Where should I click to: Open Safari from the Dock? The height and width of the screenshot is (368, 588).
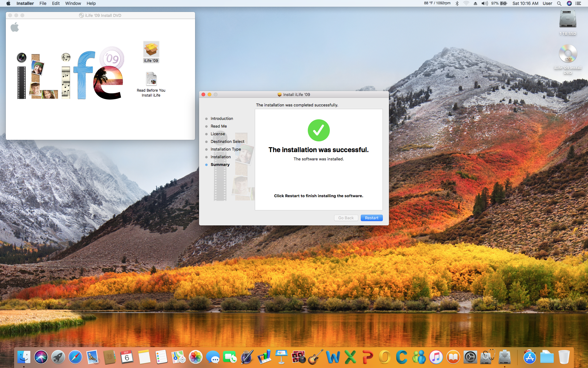75,357
